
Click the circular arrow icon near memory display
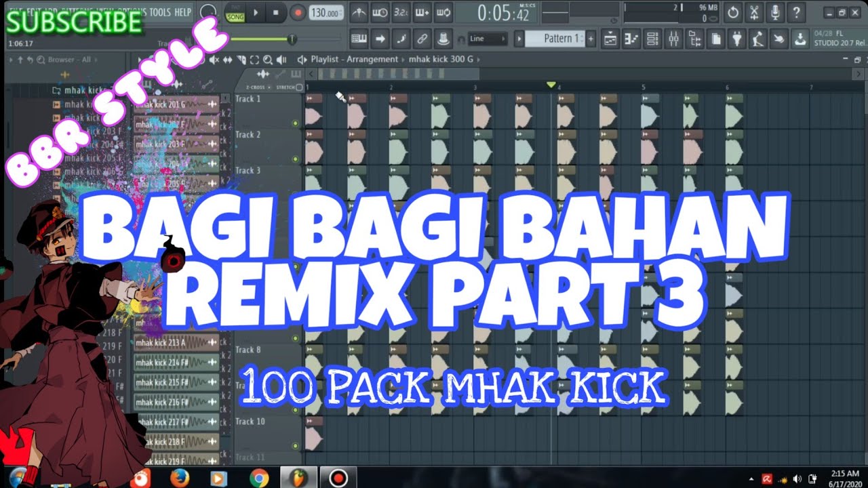[733, 12]
